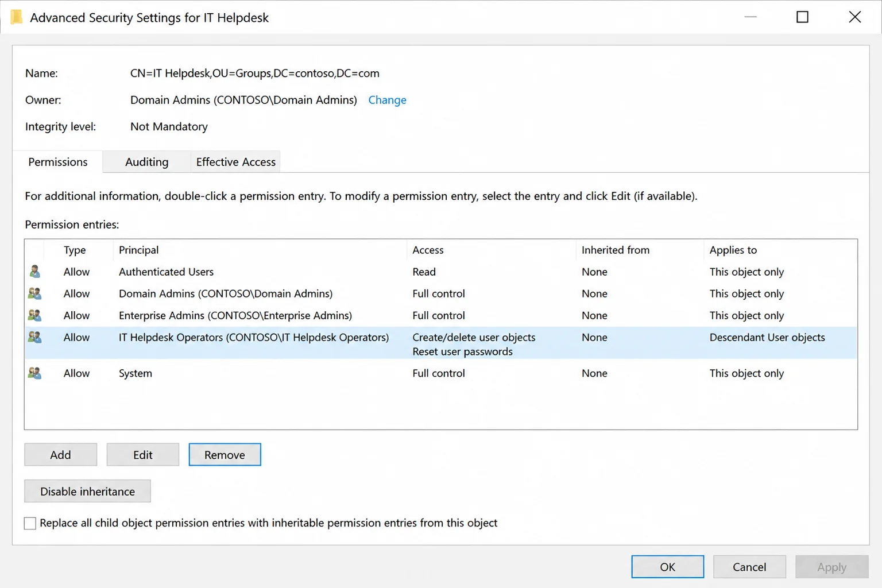The width and height of the screenshot is (882, 588).
Task: Open the Auditing tab
Action: (147, 162)
